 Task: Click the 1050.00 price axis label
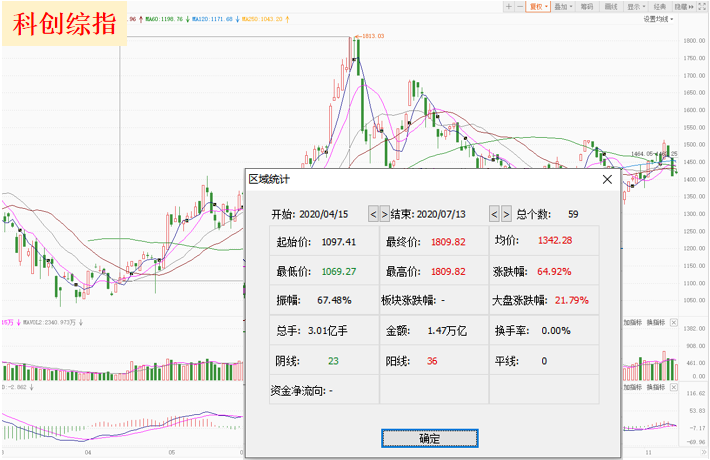[x=694, y=301]
